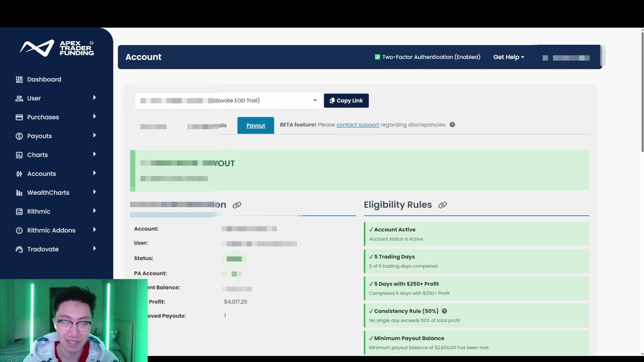Click the Accounts candlestick icon
Screen dimensions: 644x362
tap(19, 174)
